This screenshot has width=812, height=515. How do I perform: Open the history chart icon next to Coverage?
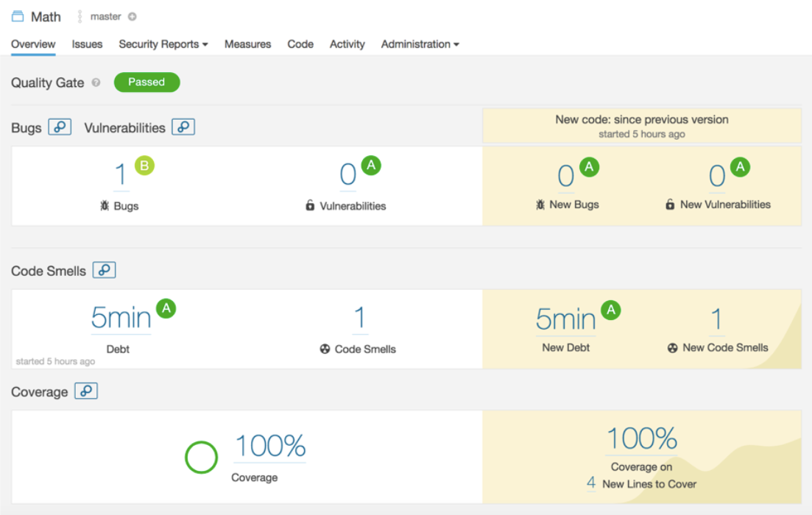click(x=86, y=391)
